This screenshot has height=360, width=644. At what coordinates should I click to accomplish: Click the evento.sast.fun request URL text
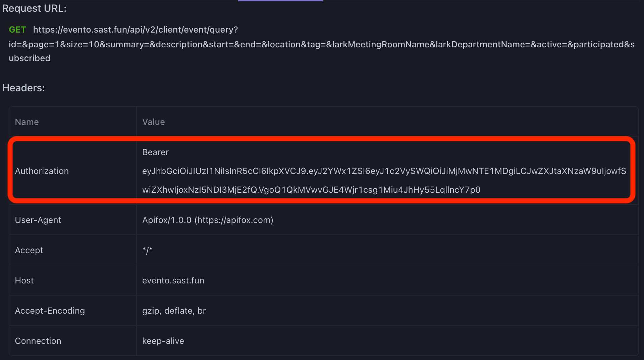[x=322, y=44]
